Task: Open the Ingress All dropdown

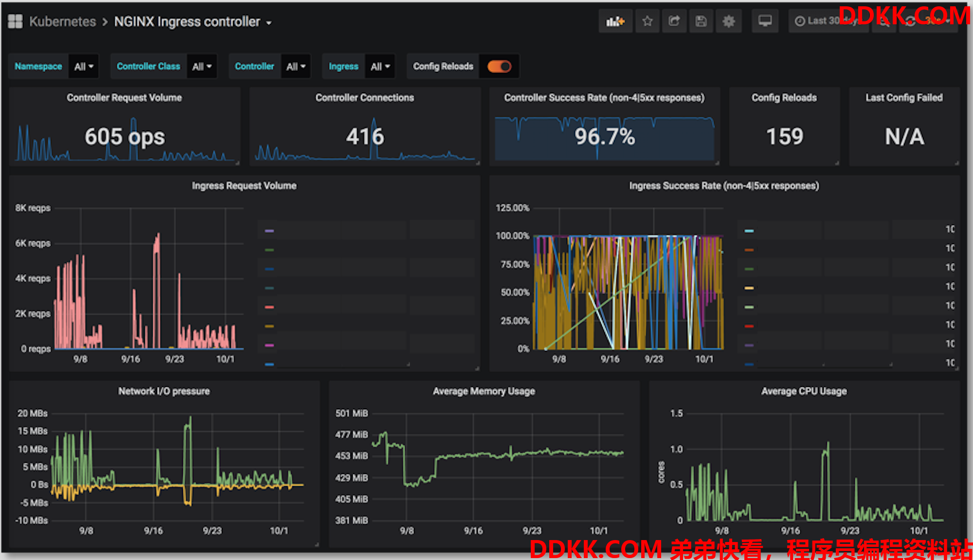Action: [380, 67]
